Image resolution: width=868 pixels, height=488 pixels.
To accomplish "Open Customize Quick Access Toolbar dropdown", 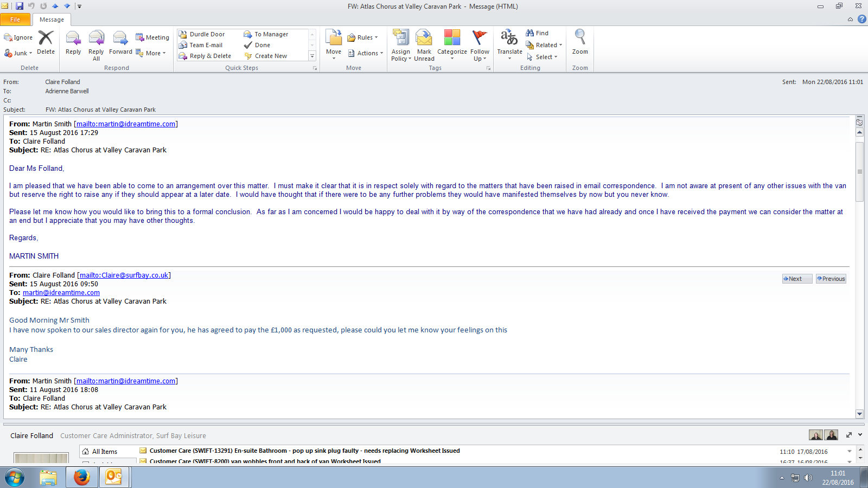I will [x=79, y=7].
